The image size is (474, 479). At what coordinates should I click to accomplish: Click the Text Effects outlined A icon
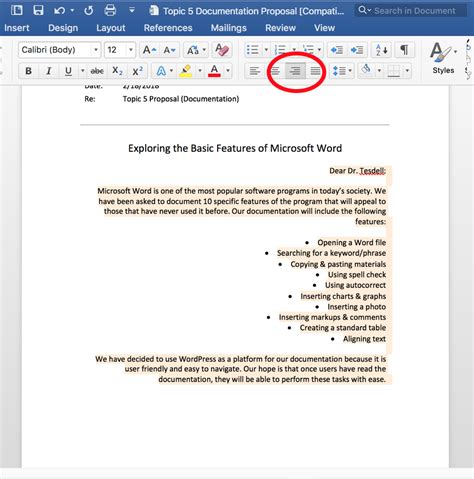[161, 71]
